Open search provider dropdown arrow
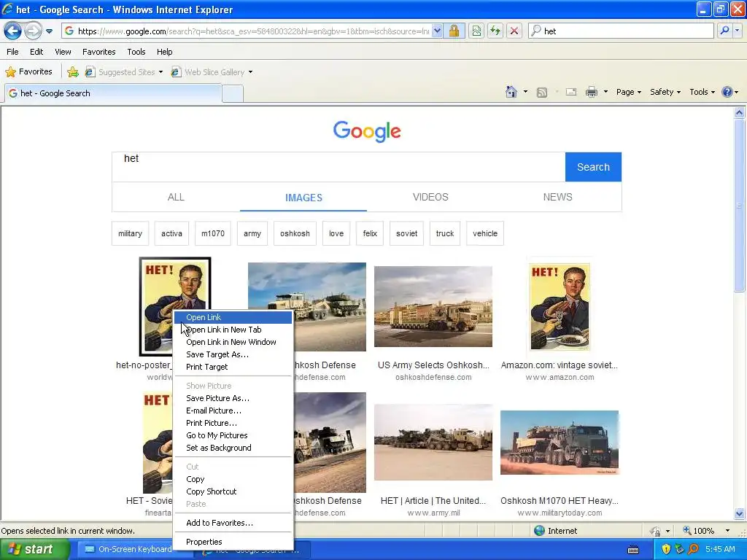 [x=737, y=31]
